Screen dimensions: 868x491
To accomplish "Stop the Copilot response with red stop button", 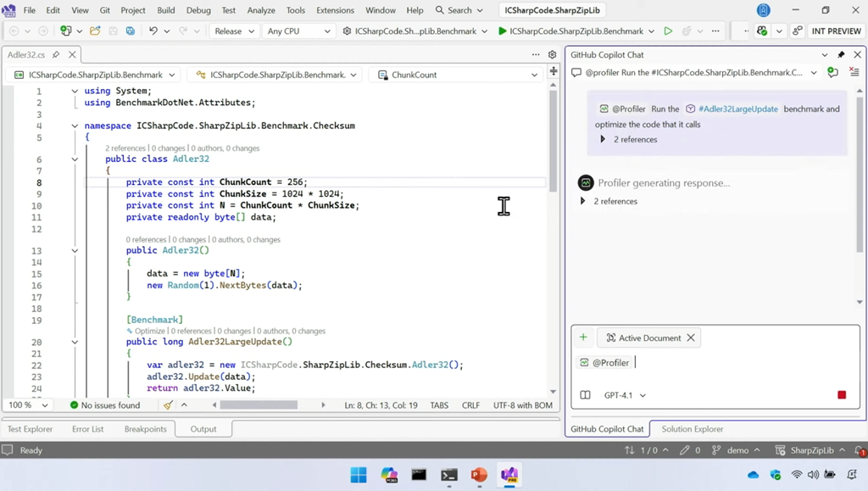I will point(841,395).
